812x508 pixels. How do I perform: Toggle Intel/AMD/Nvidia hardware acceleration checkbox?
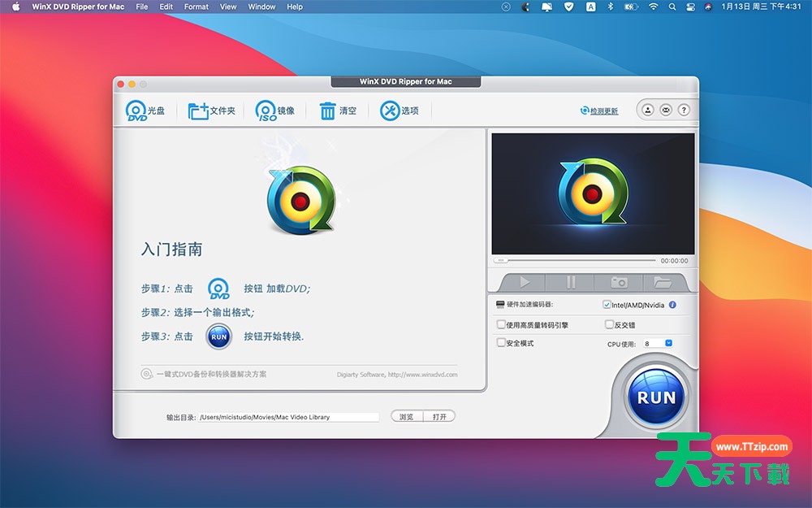pyautogui.click(x=607, y=305)
